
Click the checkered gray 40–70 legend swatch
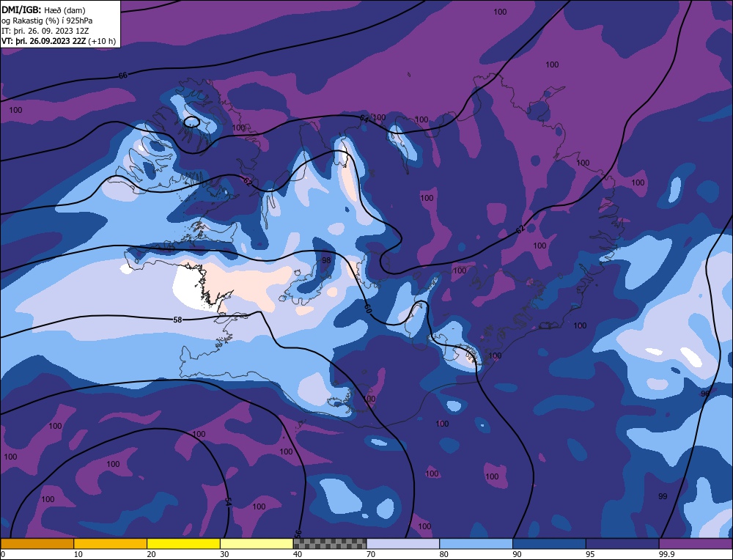pos(330,543)
